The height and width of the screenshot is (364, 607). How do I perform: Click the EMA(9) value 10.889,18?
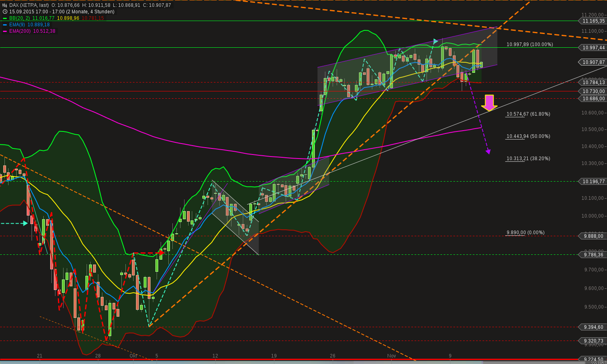pos(39,25)
